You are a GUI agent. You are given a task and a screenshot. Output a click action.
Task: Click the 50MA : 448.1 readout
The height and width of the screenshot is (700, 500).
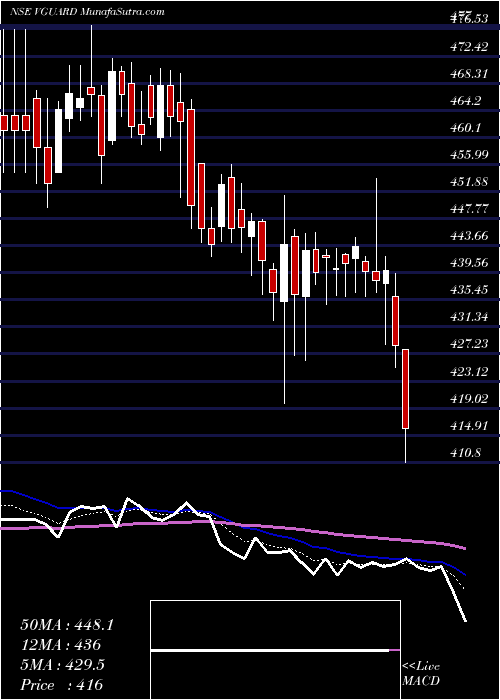[67, 625]
